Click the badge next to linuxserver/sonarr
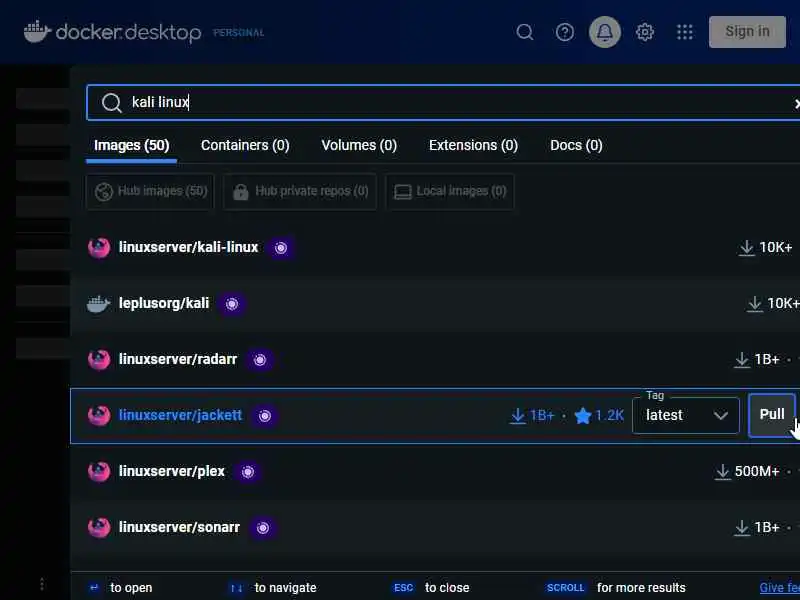Screen dimensions: 800x600 tap(263, 528)
